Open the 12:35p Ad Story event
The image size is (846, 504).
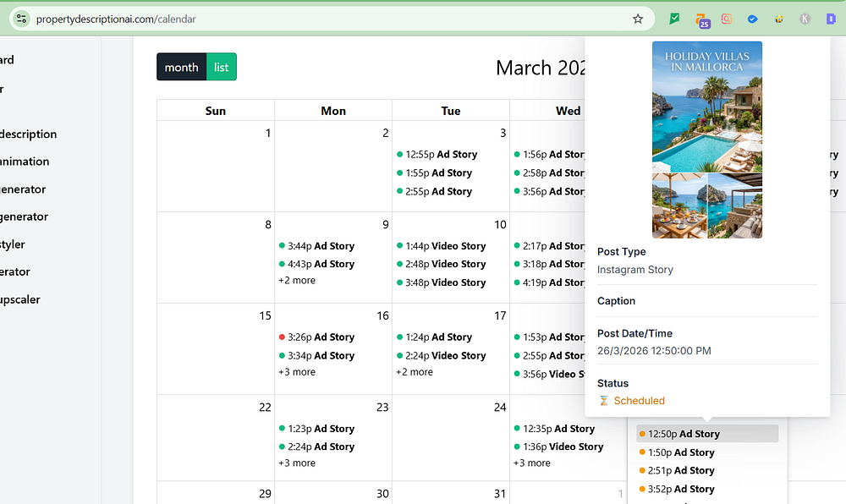tap(554, 429)
